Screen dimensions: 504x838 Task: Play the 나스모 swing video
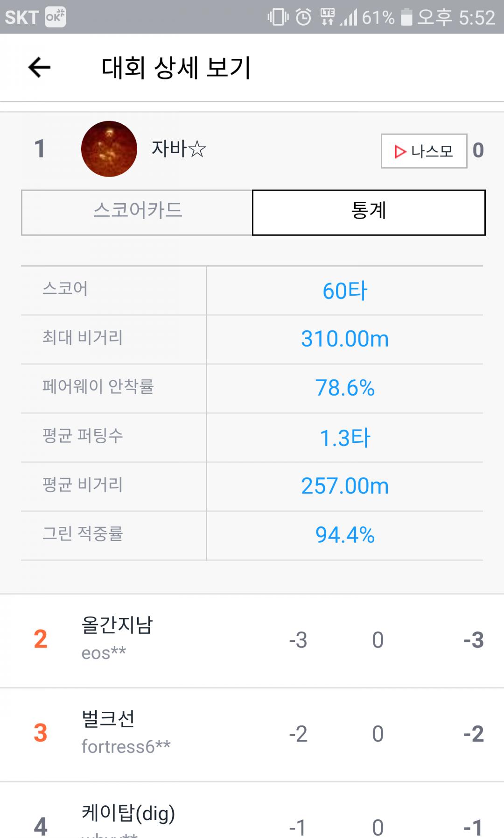pyautogui.click(x=424, y=151)
